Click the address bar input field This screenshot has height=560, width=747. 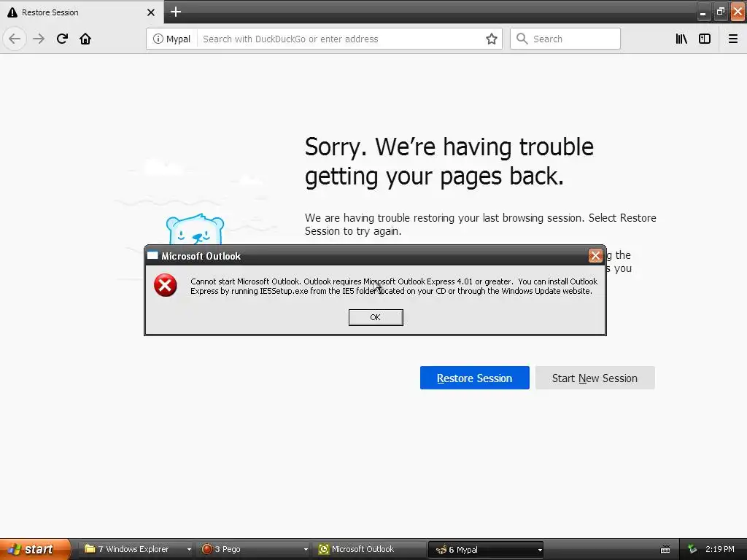pyautogui.click(x=341, y=39)
